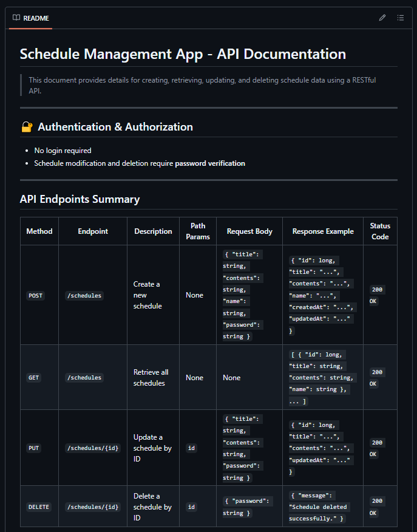Viewport: 417px width, 532px height.
Task: Click the Status Code column header
Action: pos(380,231)
